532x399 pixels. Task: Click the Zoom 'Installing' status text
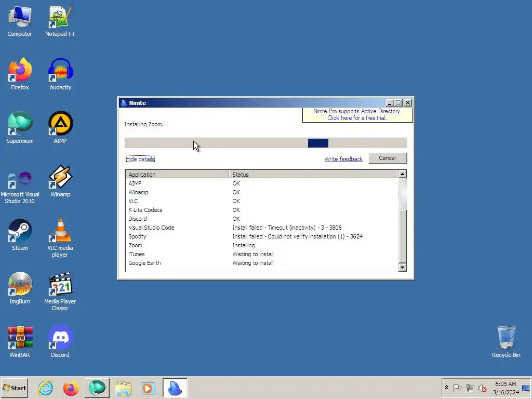click(243, 245)
